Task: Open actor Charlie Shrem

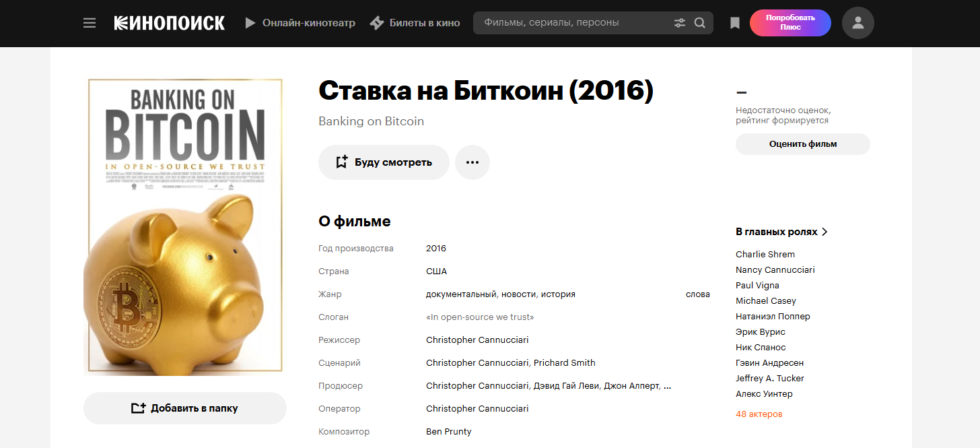Action: point(765,255)
